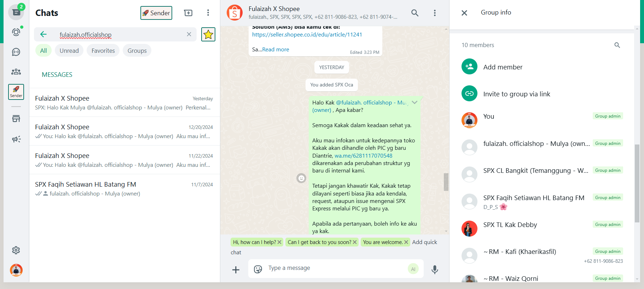Start a new chat icon

pos(188,13)
